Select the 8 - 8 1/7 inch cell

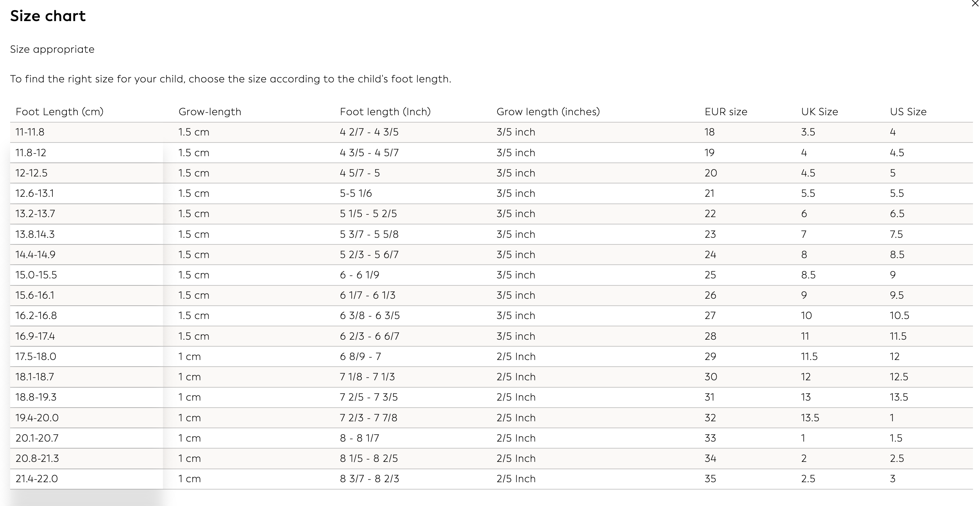[359, 438]
